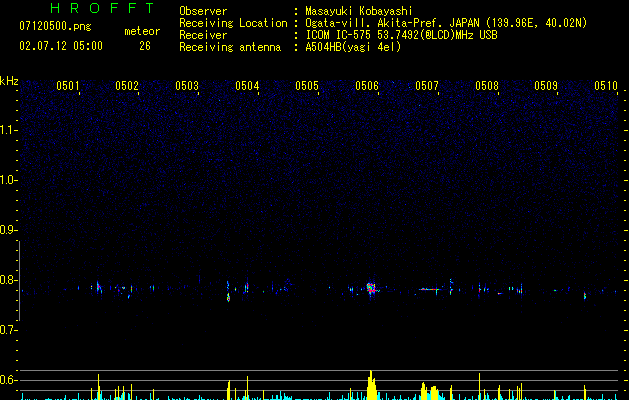Click the 0509 time marker
The image size is (629, 400).
[x=546, y=86]
